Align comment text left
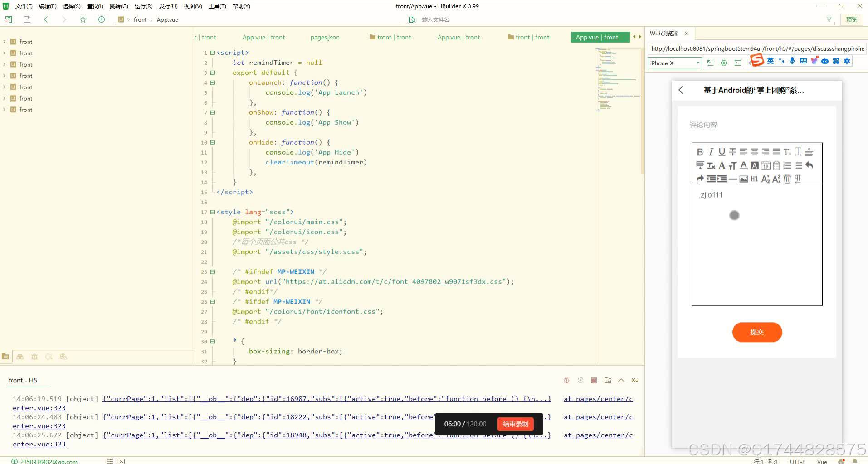Viewport: 868px width, 464px height. [744, 152]
